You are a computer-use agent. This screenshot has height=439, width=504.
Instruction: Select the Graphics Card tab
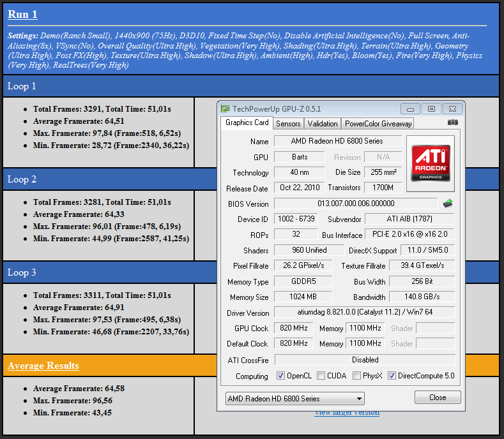click(247, 123)
